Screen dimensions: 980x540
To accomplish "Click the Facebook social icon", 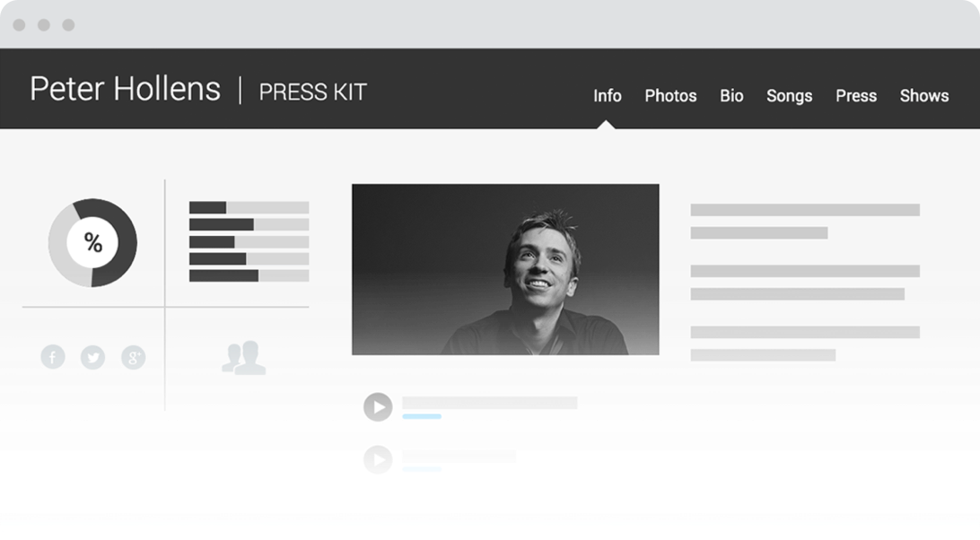I will (x=53, y=357).
